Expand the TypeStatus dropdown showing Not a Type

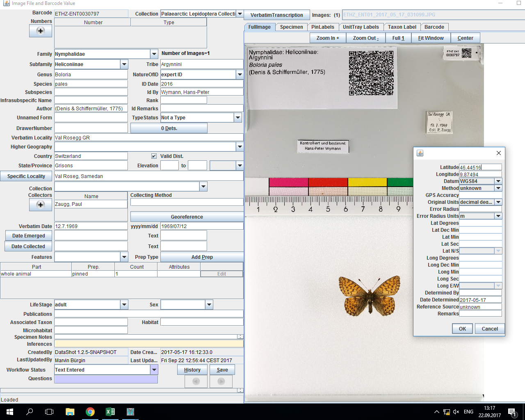[238, 117]
